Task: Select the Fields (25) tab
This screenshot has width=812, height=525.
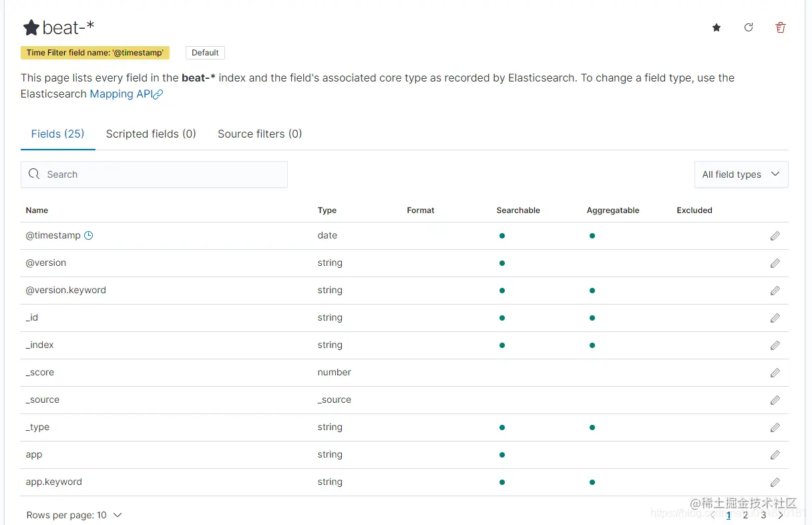Action: click(x=57, y=134)
